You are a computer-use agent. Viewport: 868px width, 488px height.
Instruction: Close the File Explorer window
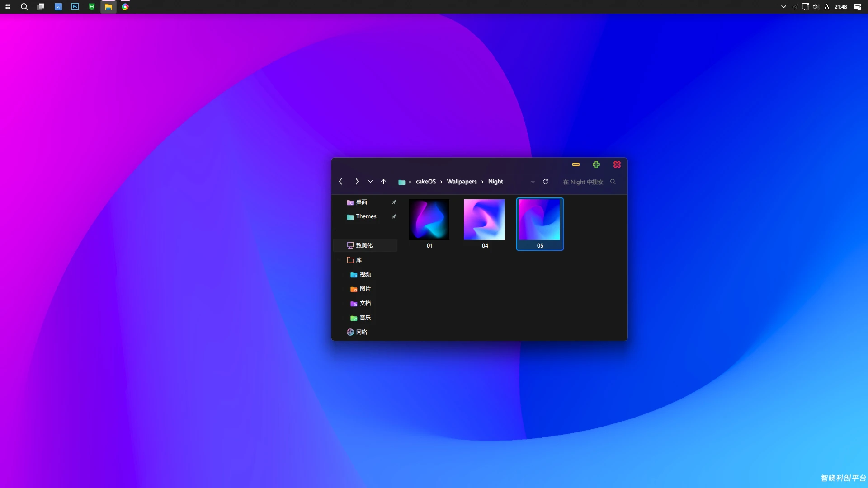tap(617, 164)
